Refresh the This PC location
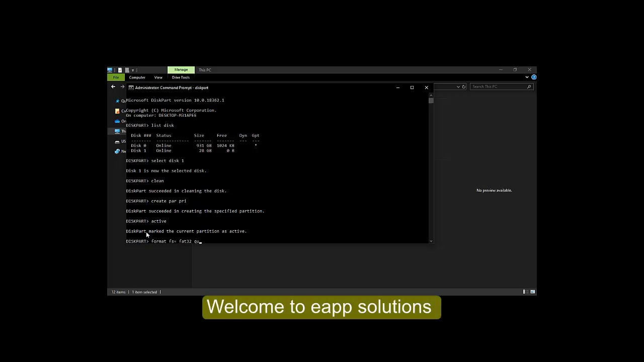This screenshot has width=644, height=362. [463, 86]
